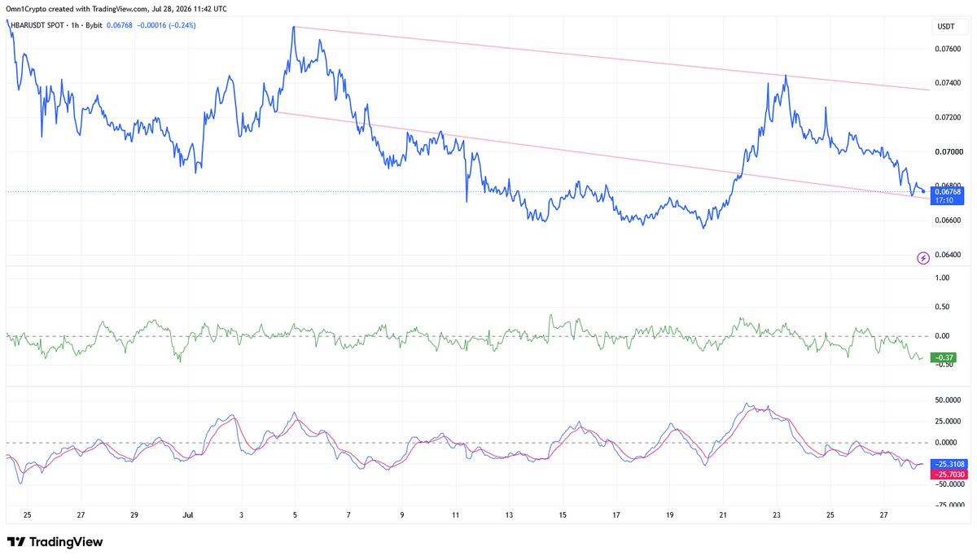Viewport: 977px width, 560px height.
Task: Click the 0.07600 price axis label
Action: click(947, 49)
